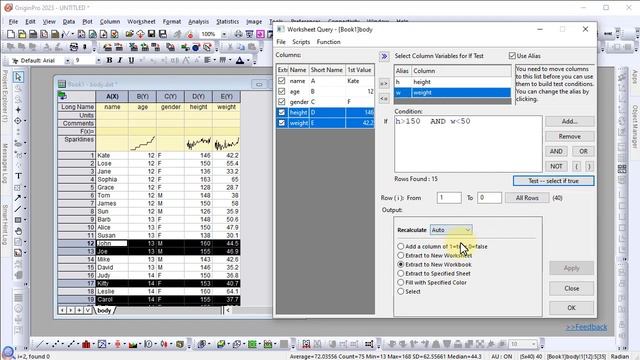Remove column from If Test list arrow
The height and width of the screenshot is (360, 640).
tap(384, 99)
